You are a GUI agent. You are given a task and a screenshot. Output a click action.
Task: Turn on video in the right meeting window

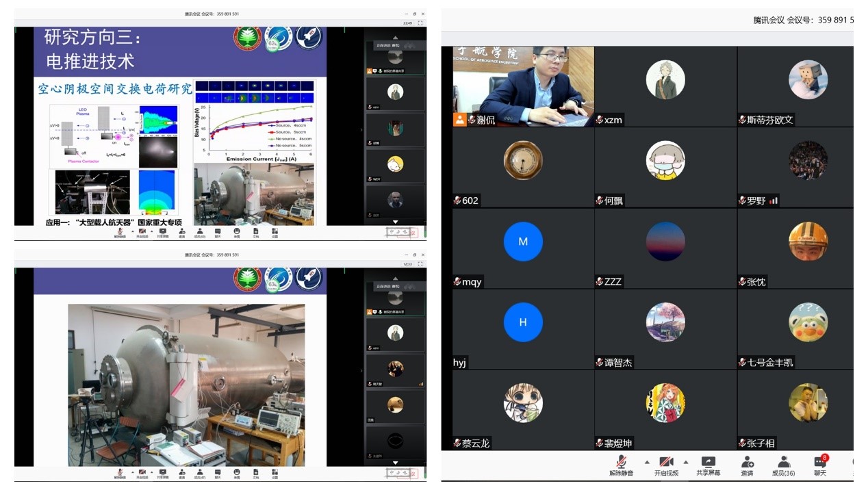pos(666,463)
